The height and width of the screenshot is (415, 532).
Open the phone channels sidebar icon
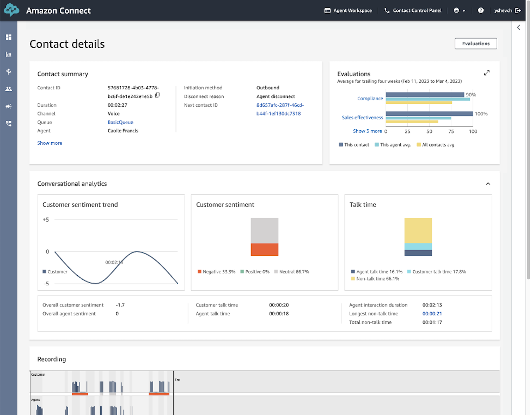tap(9, 123)
